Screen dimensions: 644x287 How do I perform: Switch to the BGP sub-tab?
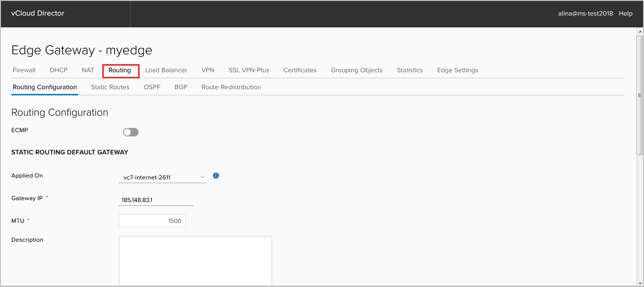[x=181, y=87]
